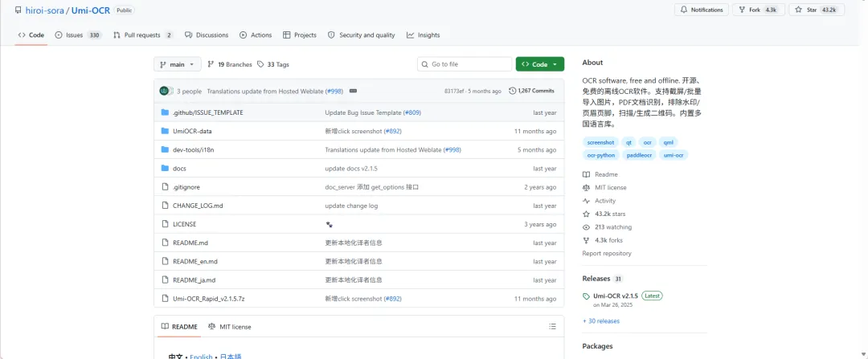The image size is (868, 359).
Task: Open the 1,267 Commits history
Action: point(531,91)
